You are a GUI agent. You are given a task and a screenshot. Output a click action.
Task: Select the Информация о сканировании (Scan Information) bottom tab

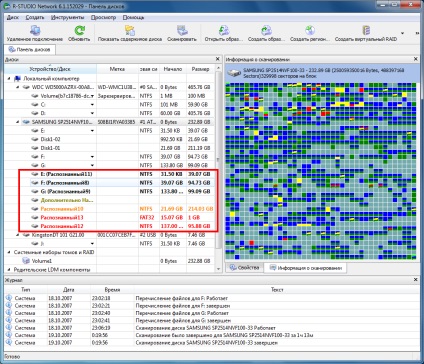tap(305, 268)
